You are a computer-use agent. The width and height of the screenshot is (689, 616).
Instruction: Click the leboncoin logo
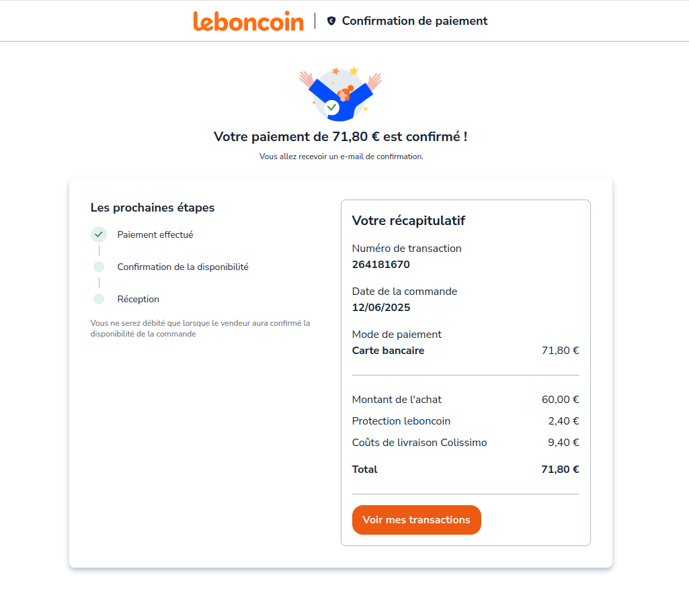tap(248, 21)
